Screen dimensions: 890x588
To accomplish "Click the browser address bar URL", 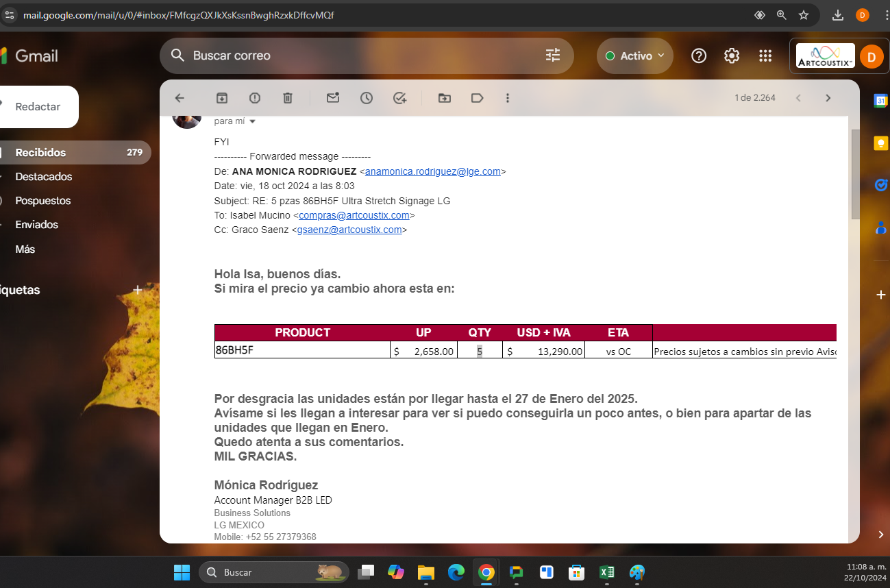I will point(179,15).
